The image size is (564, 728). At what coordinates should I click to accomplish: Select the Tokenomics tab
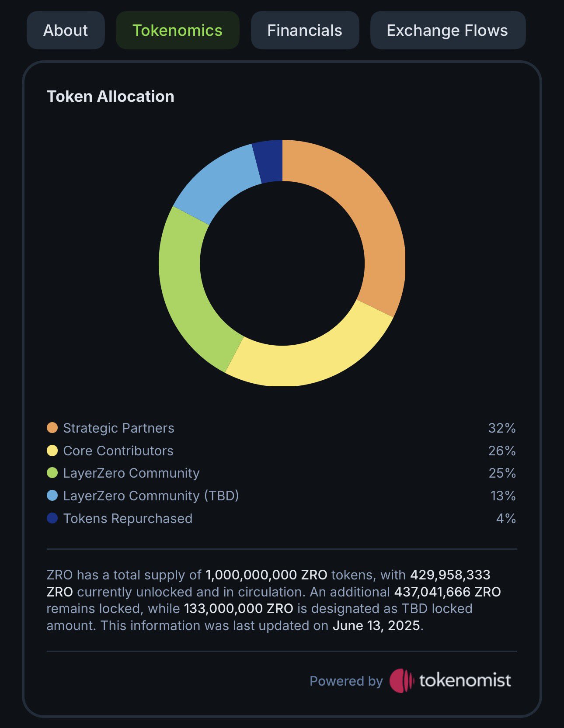point(177,31)
